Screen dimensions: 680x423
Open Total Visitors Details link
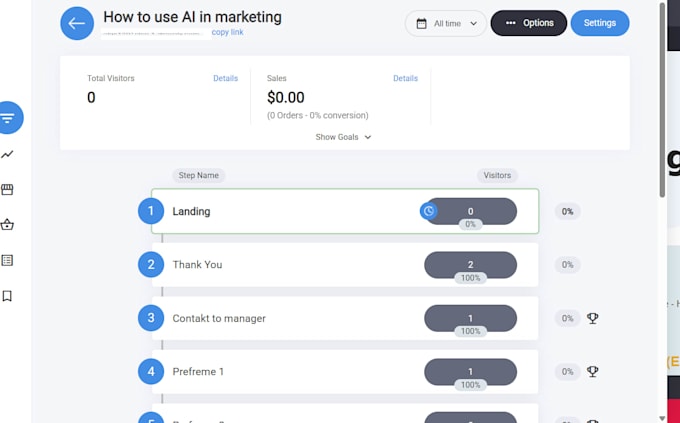pyautogui.click(x=226, y=78)
